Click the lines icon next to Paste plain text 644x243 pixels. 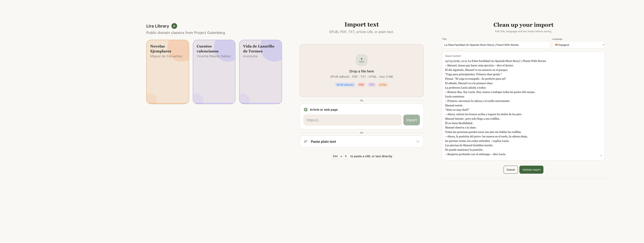pos(306,141)
